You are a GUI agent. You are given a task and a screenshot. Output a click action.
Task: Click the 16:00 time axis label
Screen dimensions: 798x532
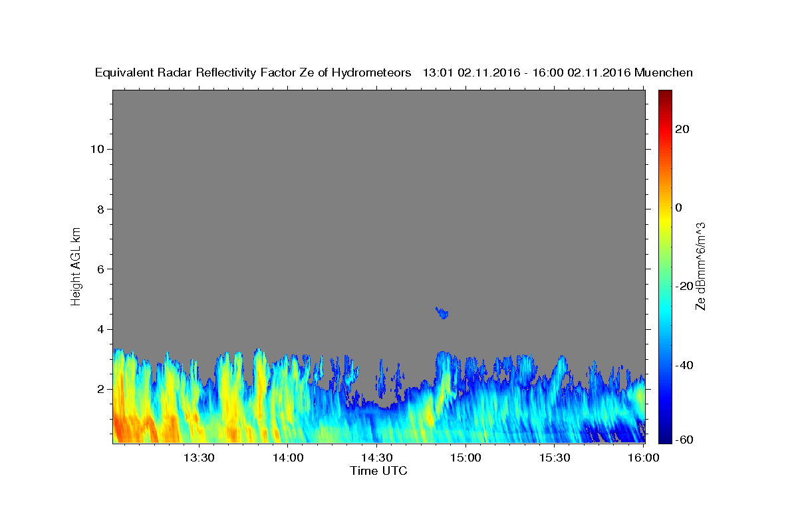[643, 458]
